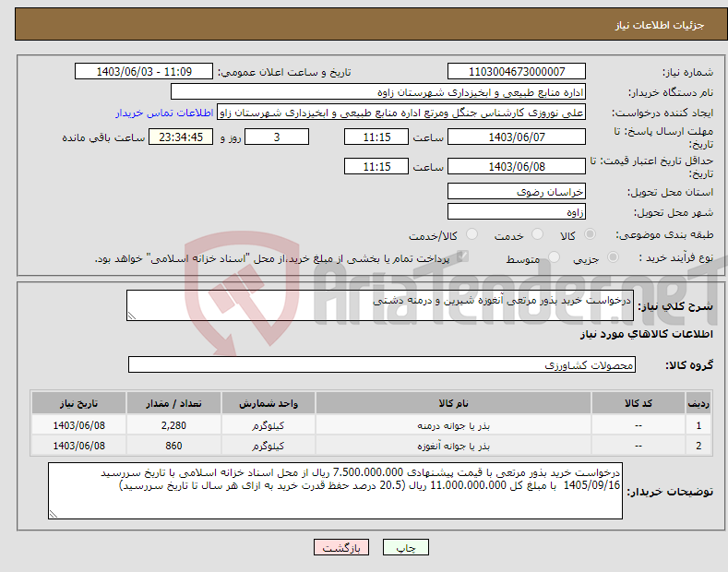The height and width of the screenshot is (572, 728).
Task: Click the اطلاعات کالاهای مورد نیاز heading
Action: tap(646, 334)
